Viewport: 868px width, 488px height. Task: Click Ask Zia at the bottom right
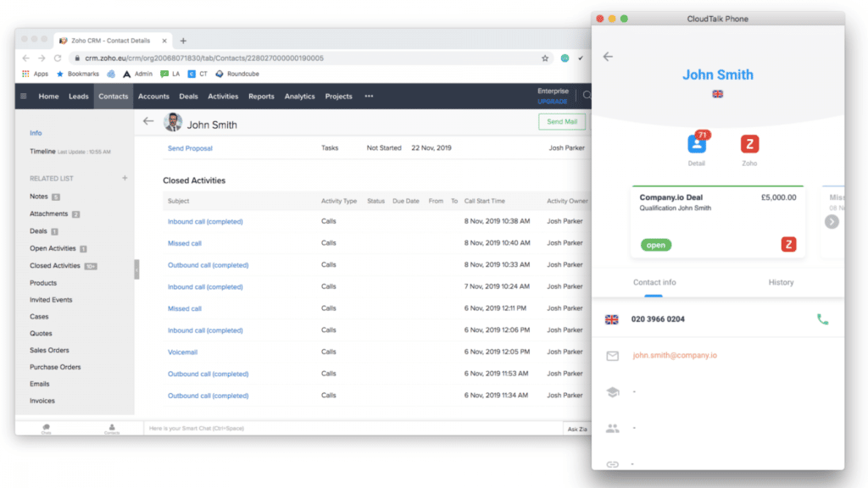(576, 429)
